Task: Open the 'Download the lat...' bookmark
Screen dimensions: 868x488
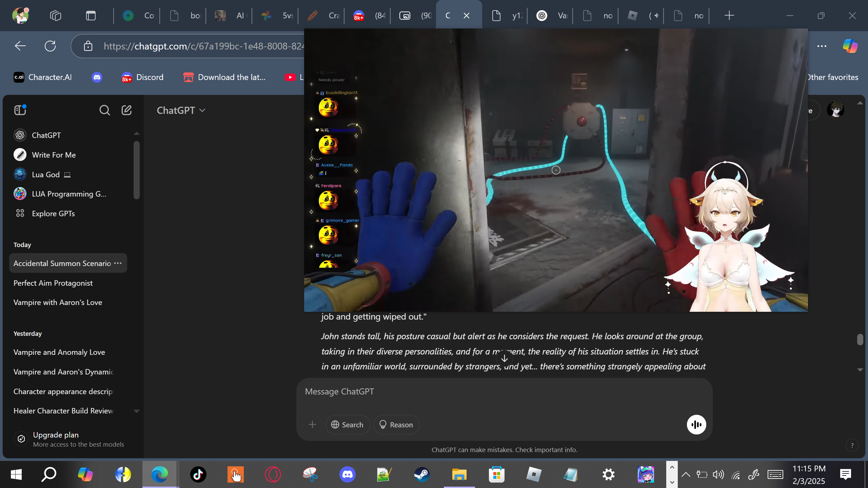Action: pos(224,77)
